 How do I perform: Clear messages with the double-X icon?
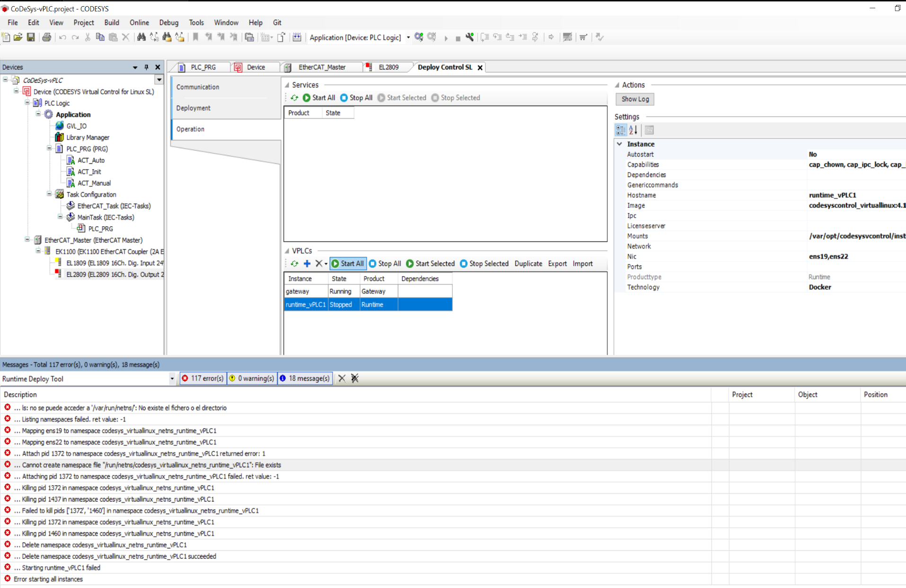coord(355,378)
